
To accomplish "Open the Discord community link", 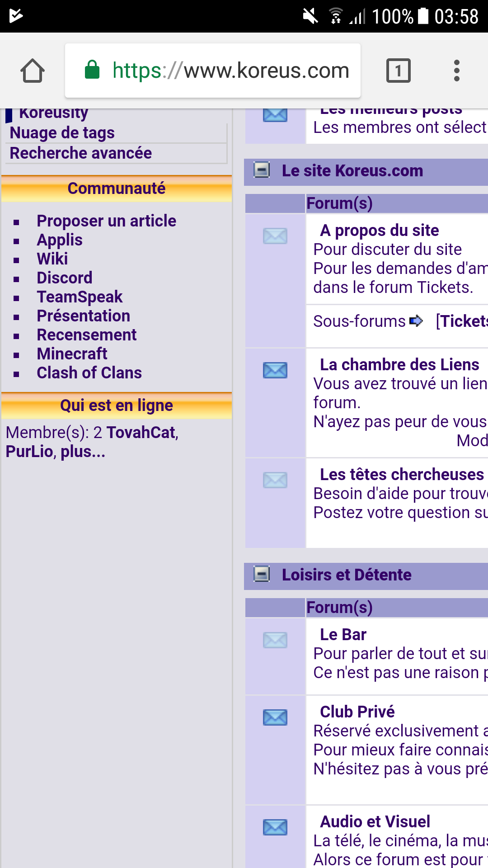I will [x=65, y=278].
